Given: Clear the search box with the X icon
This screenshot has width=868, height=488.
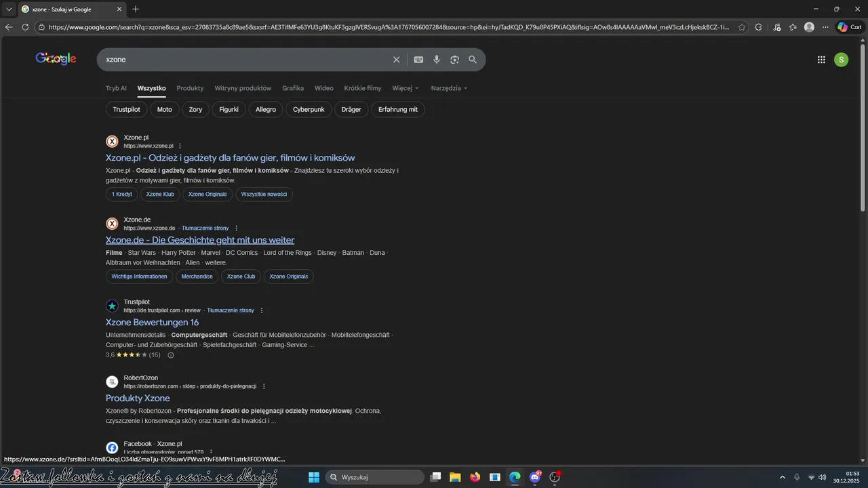Looking at the screenshot, I should (397, 60).
